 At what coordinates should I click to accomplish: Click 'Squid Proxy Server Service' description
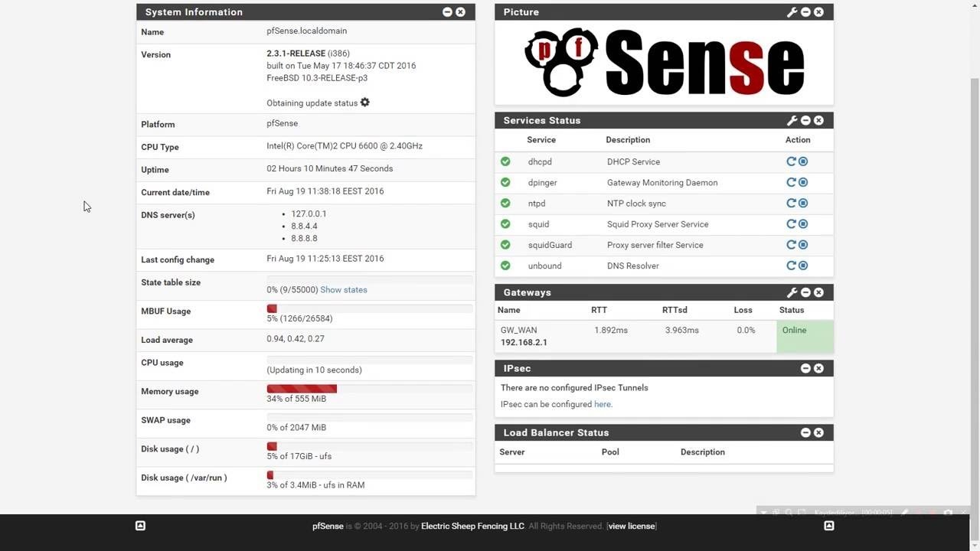pos(658,224)
